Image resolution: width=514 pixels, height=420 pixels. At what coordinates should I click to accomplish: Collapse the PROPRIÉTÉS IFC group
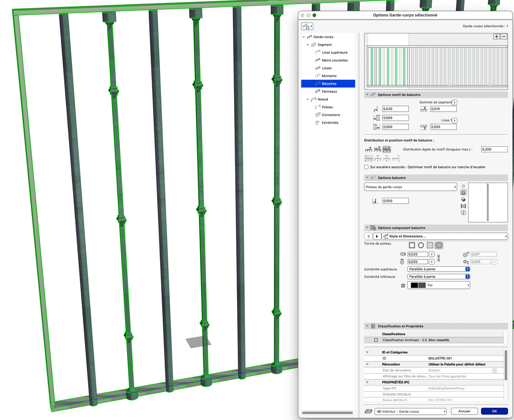367,382
